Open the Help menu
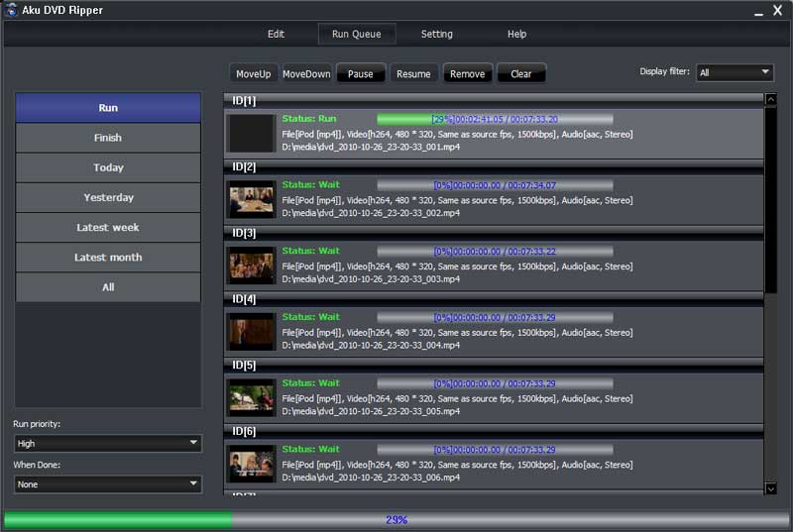Screen dimensions: 793x532 516,34
